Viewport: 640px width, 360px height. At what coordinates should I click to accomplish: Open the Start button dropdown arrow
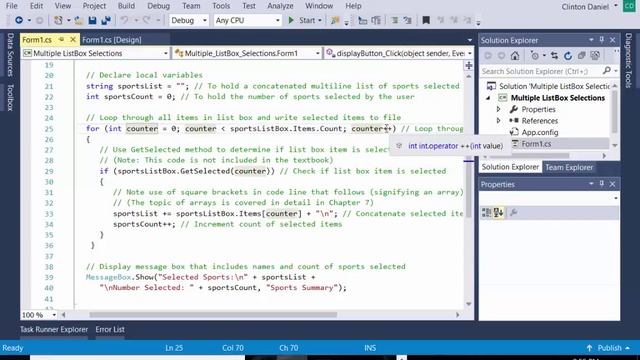click(x=320, y=20)
